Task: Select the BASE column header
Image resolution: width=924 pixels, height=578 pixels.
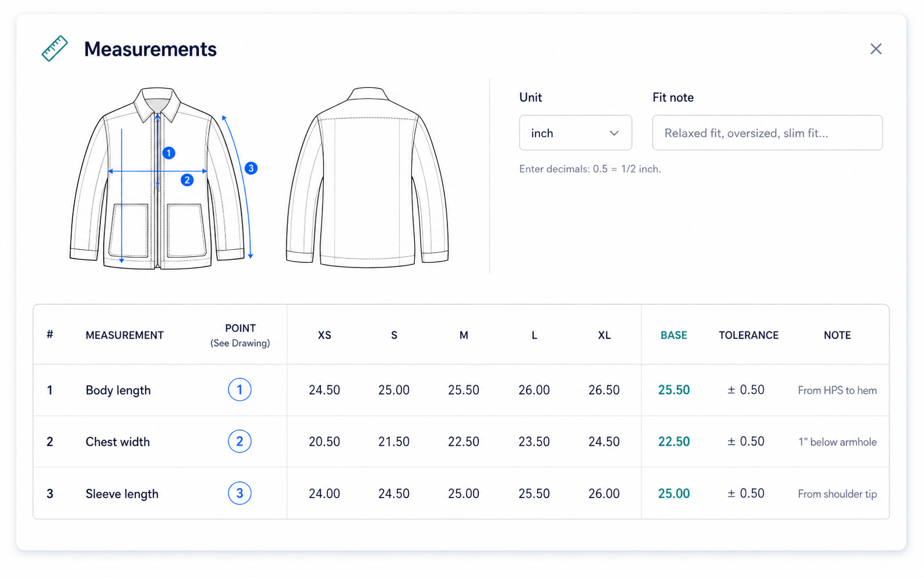Action: click(673, 335)
